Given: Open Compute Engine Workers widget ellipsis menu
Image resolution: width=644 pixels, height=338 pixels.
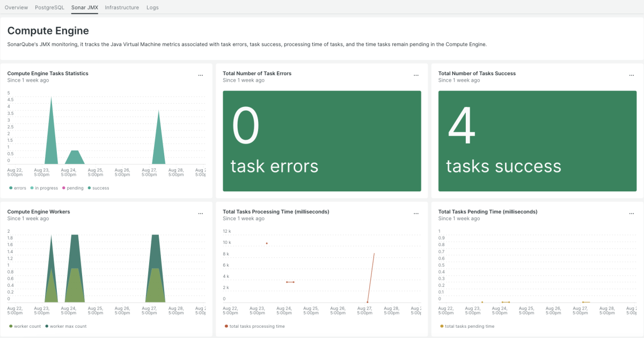Looking at the screenshot, I should coord(201,214).
